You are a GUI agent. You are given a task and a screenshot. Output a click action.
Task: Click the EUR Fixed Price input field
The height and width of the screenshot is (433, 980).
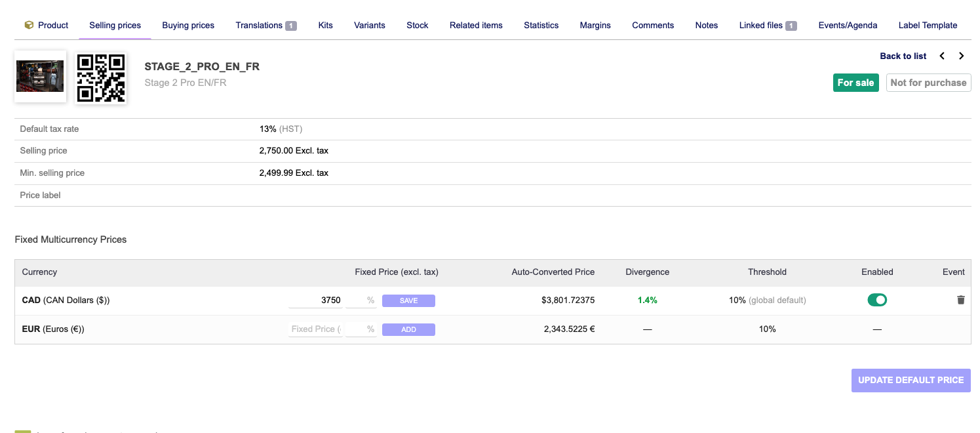[315, 329]
